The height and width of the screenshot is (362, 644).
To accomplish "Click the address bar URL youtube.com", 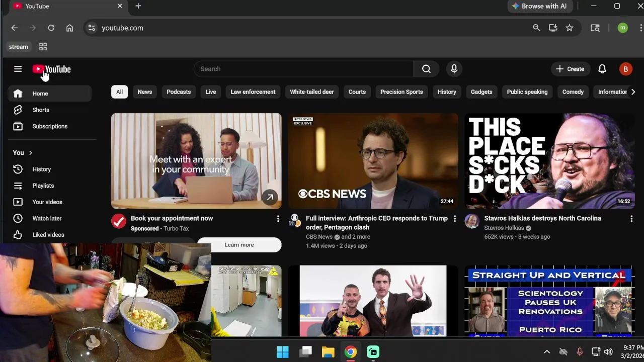I will point(122,28).
